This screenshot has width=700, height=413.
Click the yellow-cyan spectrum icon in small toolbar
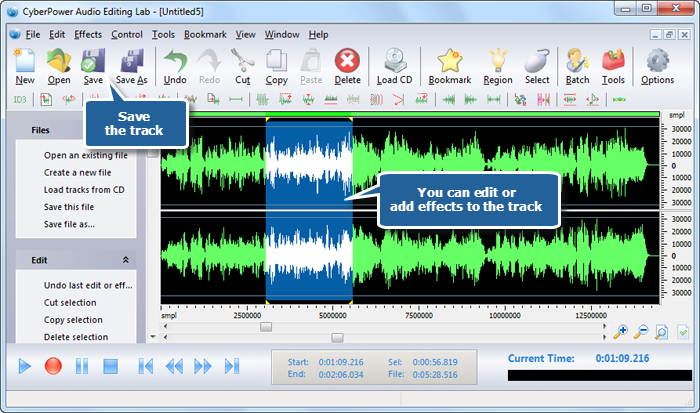click(619, 100)
